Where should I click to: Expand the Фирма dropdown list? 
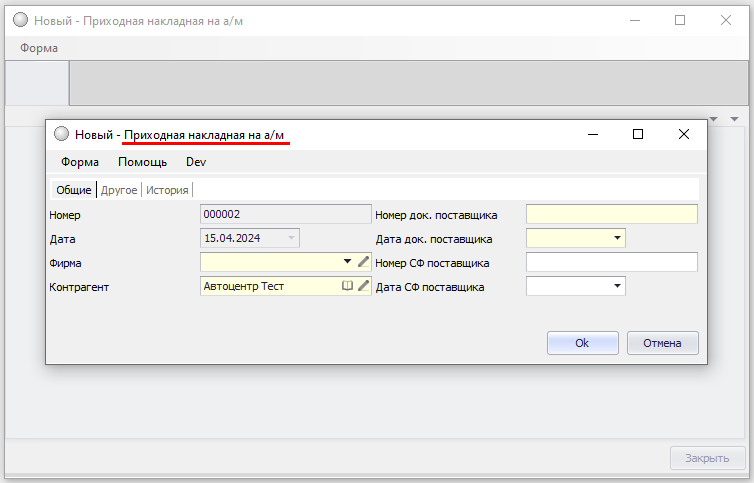pyautogui.click(x=347, y=262)
